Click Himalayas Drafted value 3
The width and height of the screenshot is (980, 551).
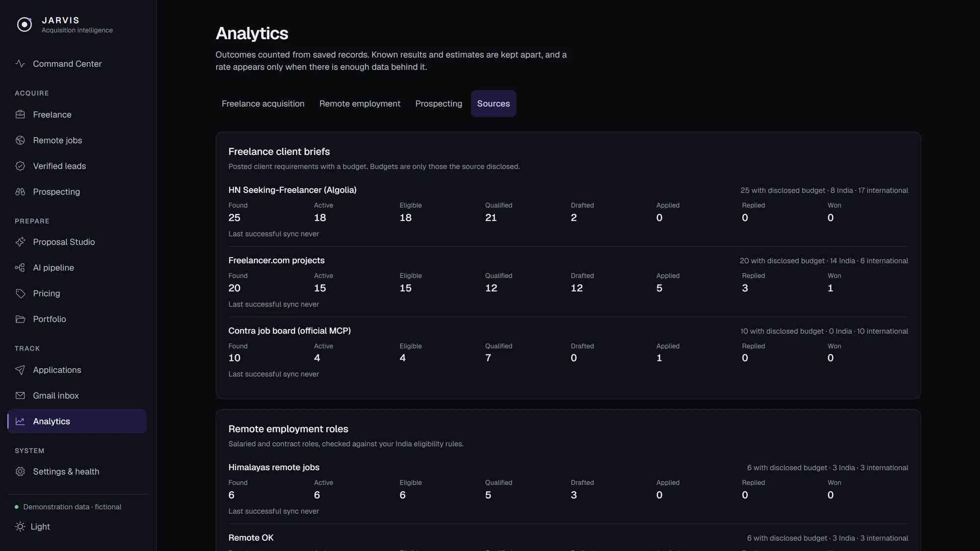pos(574,495)
